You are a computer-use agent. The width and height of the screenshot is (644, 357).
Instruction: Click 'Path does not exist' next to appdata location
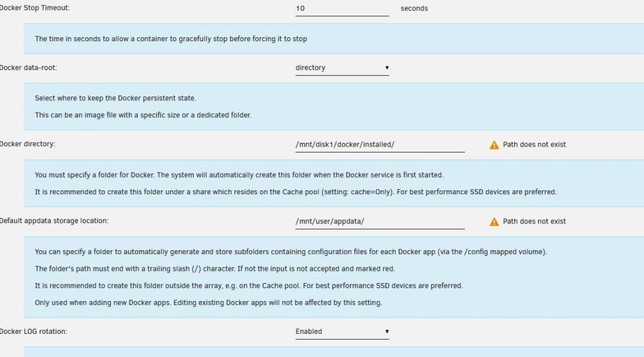click(535, 221)
